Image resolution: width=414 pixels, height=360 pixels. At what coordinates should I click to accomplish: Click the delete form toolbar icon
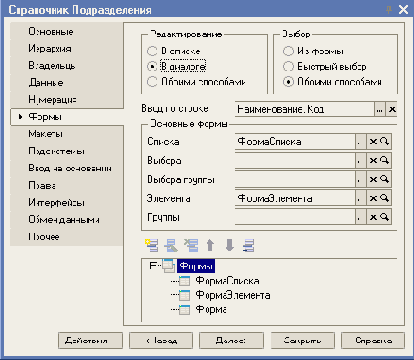pos(191,245)
